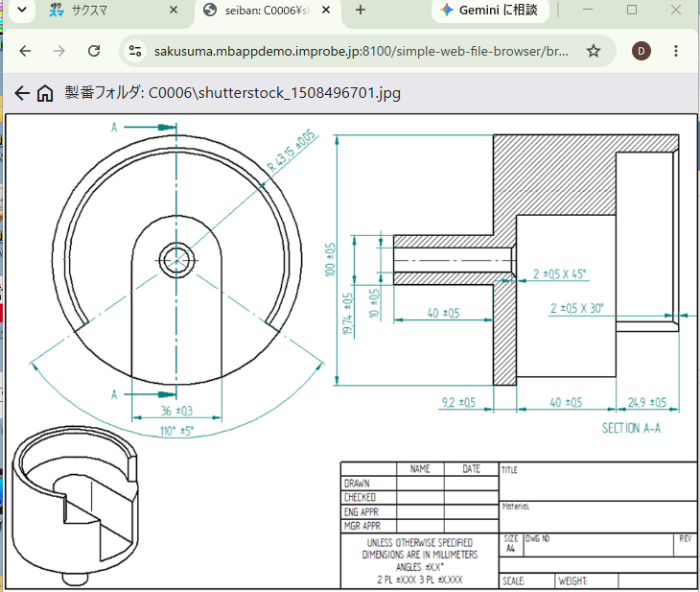
Task: Switch to the サクスマ tab
Action: (x=89, y=10)
